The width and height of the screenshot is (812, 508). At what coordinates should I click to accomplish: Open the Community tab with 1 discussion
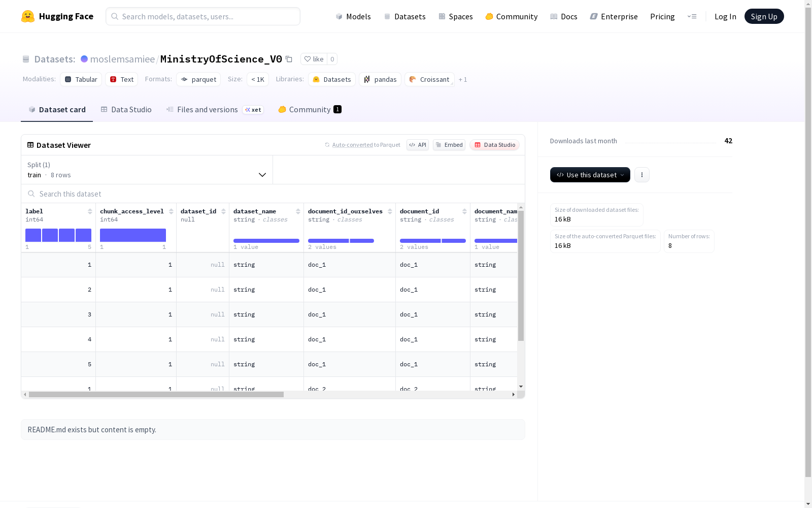pyautogui.click(x=310, y=110)
